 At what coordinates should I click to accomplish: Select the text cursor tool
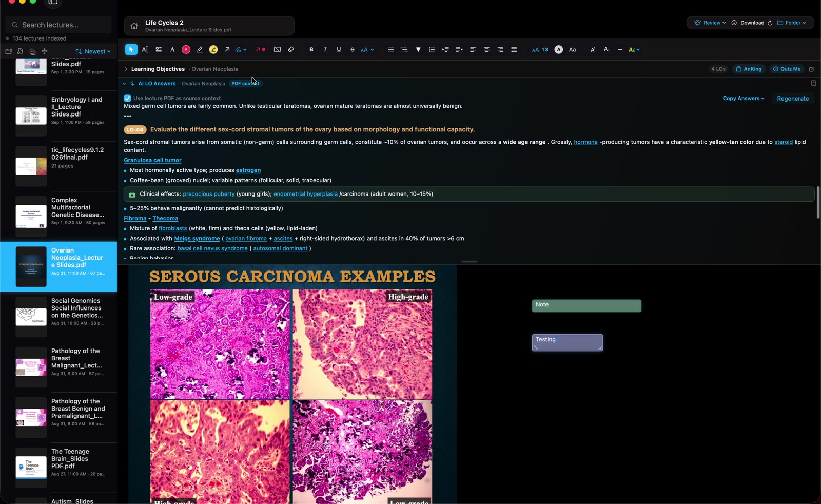145,50
